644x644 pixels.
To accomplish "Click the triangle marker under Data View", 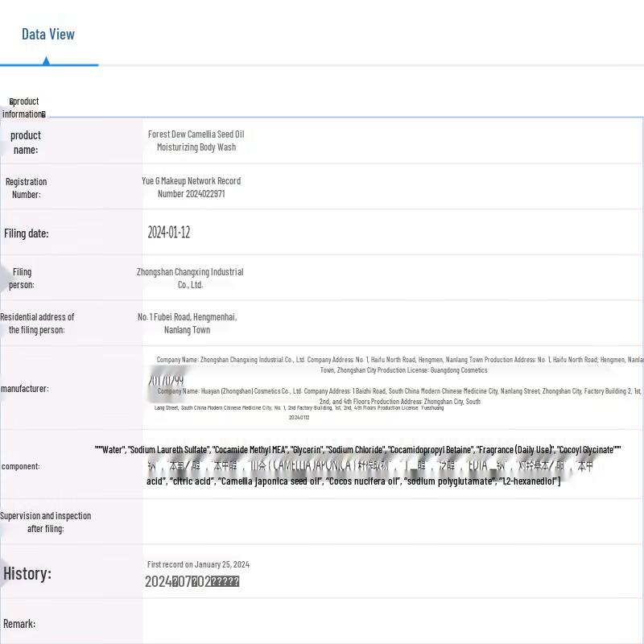I will click(x=46, y=61).
